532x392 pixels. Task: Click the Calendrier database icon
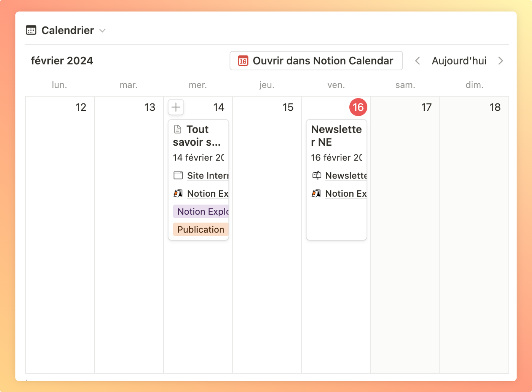pyautogui.click(x=31, y=30)
